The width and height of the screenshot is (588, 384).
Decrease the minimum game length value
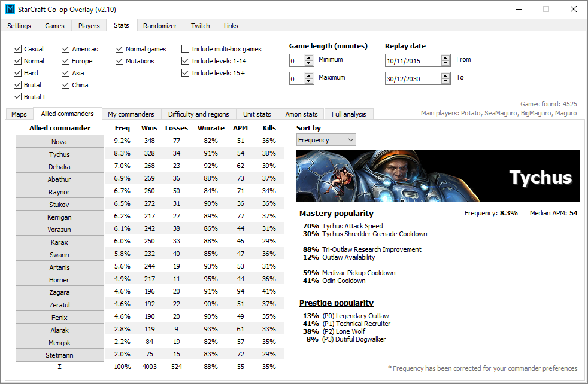[x=309, y=63]
